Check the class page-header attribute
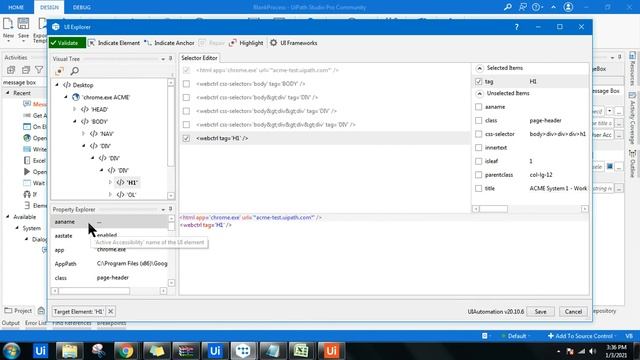 click(x=478, y=120)
